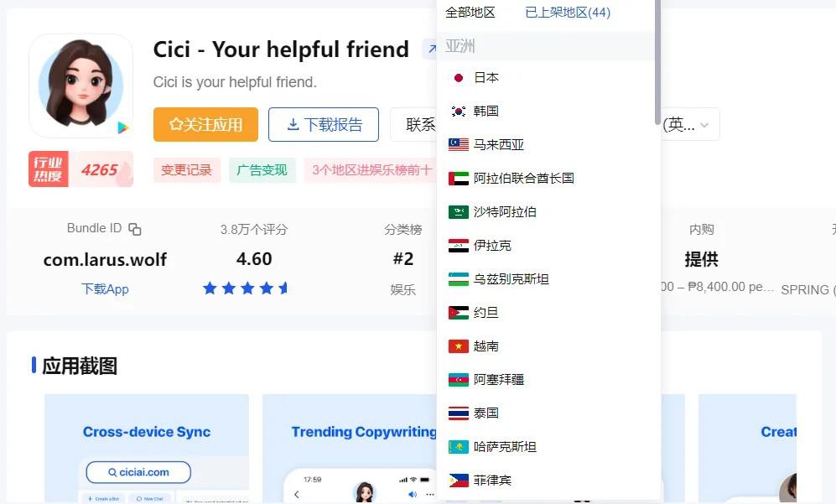The height and width of the screenshot is (504, 836).
Task: Switch to 已上架地区(44) tab
Action: pyautogui.click(x=568, y=13)
